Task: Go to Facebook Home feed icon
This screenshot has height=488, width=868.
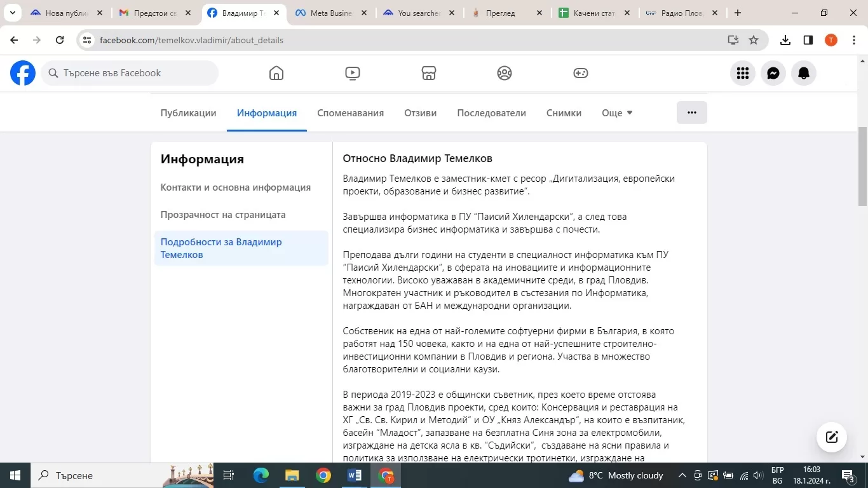Action: pos(276,73)
